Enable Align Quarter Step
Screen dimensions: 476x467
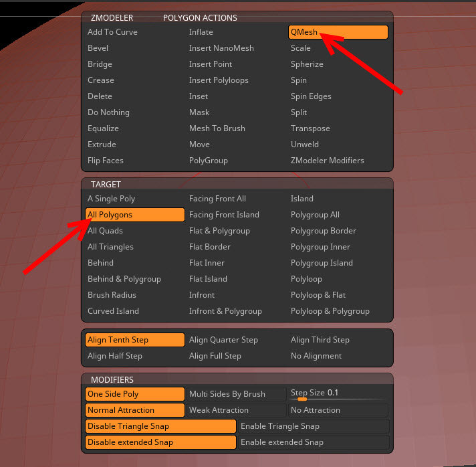click(223, 340)
